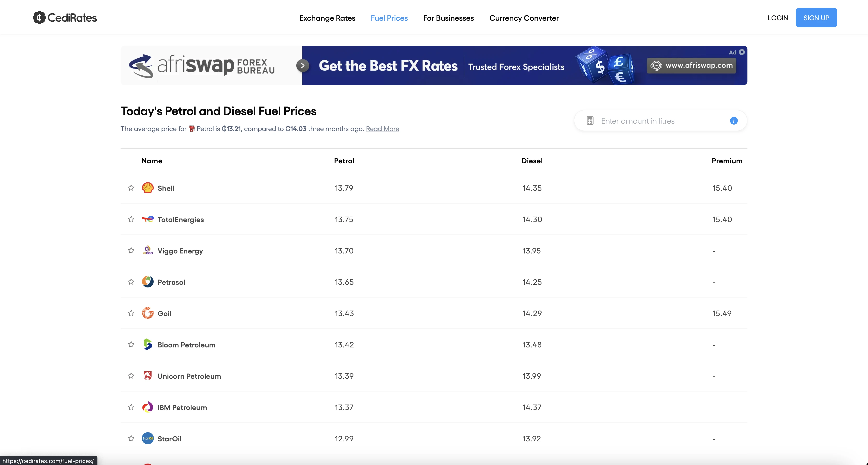
Task: Open Unicorn Petroleum name link
Action: 189,376
